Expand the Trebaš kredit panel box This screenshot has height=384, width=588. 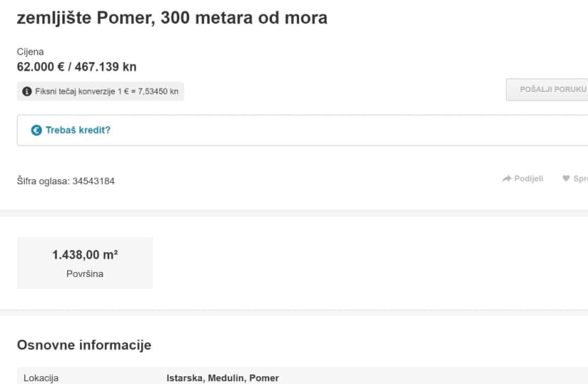pyautogui.click(x=303, y=130)
